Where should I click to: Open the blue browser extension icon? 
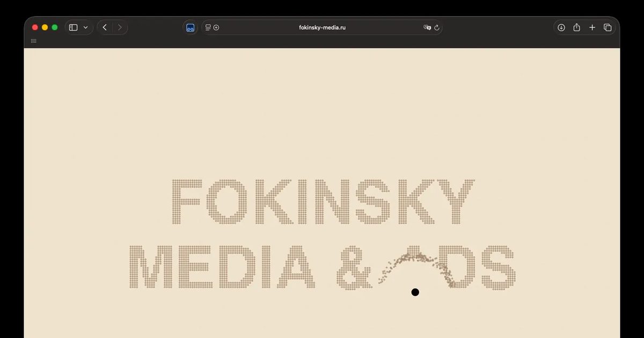(x=190, y=28)
